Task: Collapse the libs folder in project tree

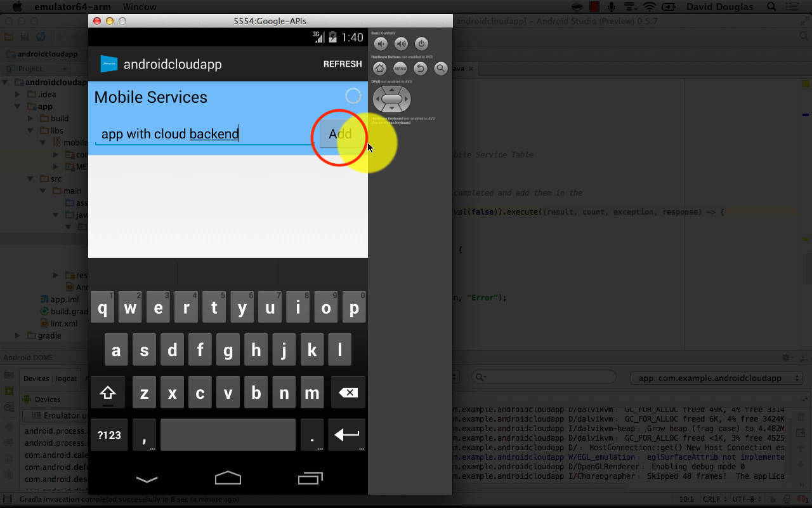Action: [30, 131]
